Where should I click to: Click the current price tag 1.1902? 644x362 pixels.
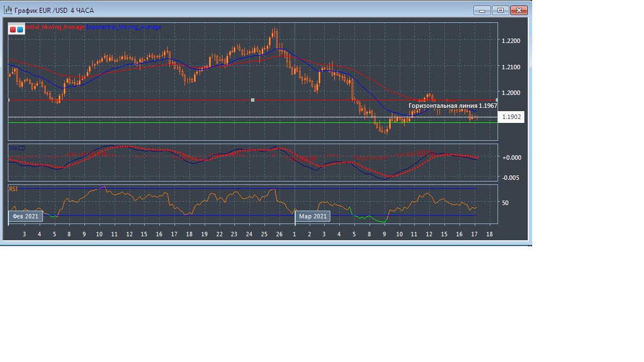coord(512,117)
